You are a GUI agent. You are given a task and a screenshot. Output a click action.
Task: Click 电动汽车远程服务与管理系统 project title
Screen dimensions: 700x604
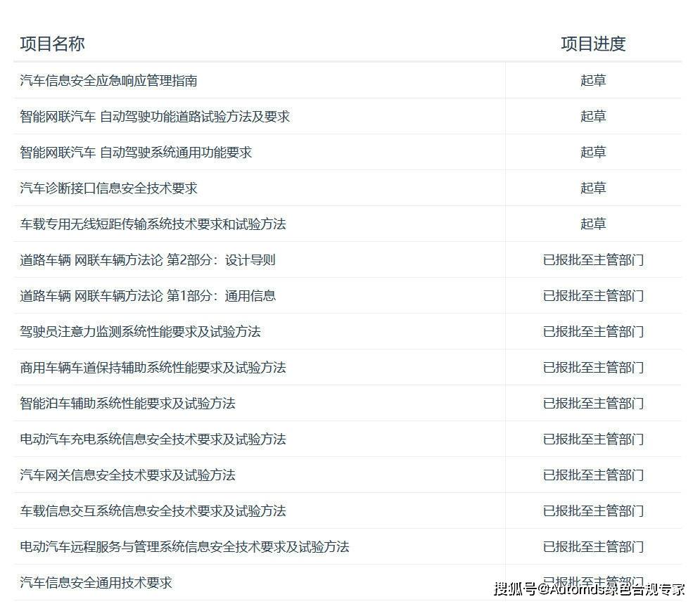pos(184,547)
